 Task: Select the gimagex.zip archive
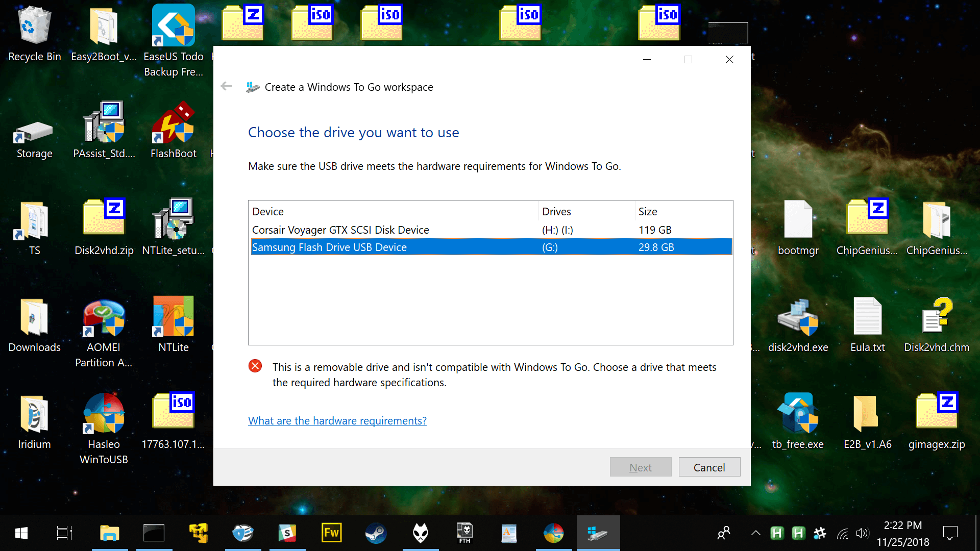pos(937,421)
